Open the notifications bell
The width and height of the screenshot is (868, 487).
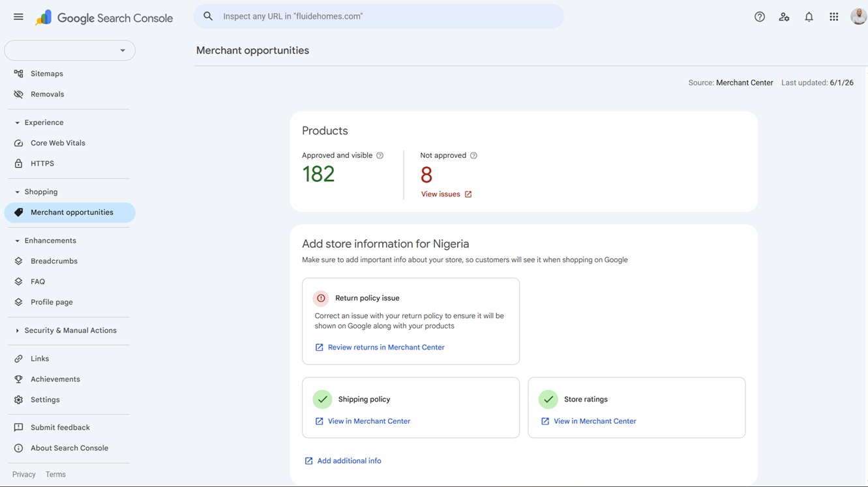click(x=809, y=17)
